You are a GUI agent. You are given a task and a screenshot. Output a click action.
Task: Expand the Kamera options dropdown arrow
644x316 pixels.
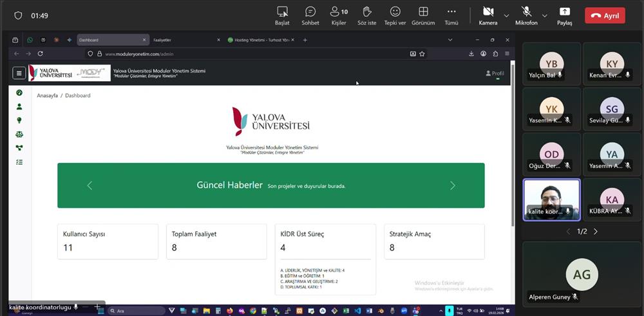coord(506,15)
